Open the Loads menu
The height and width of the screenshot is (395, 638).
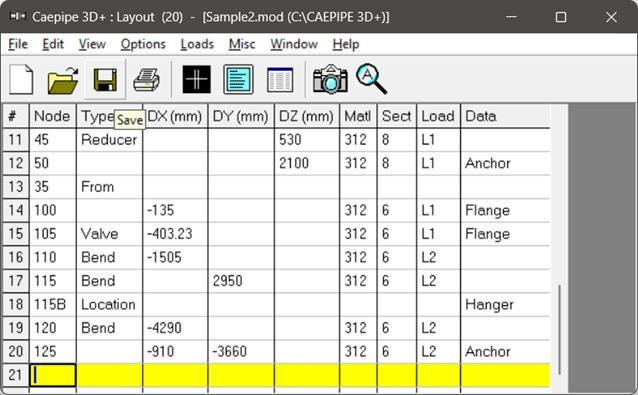tap(197, 44)
